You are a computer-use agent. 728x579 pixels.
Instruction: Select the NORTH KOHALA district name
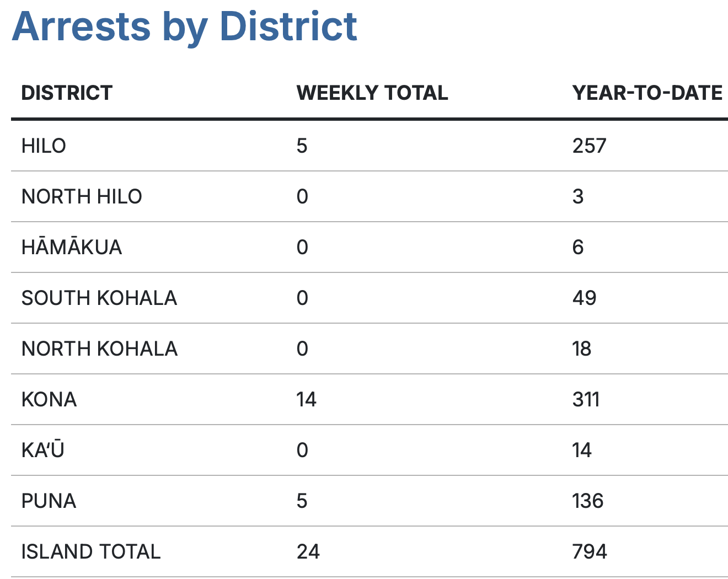[99, 349]
